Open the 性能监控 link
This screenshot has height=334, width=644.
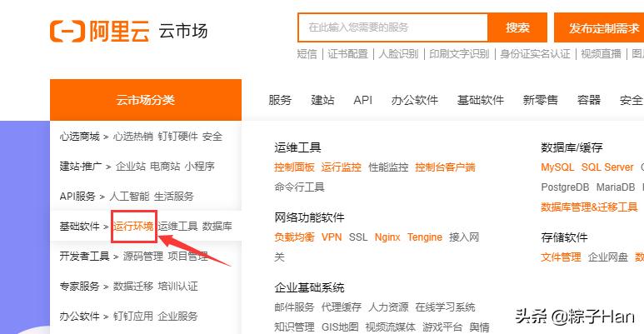[x=388, y=167]
